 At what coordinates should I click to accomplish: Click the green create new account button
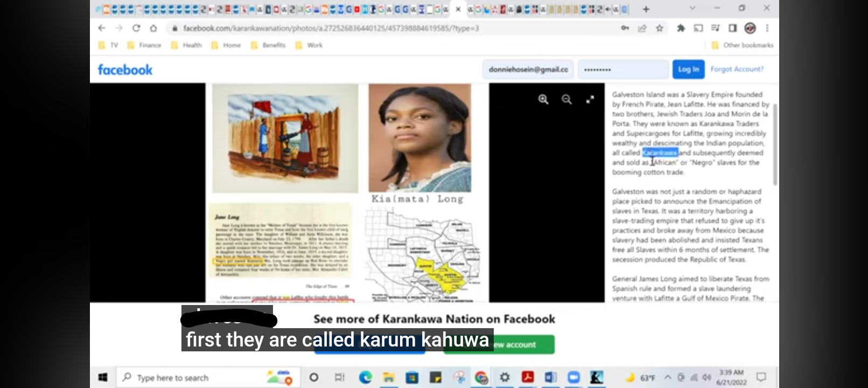coord(499,344)
